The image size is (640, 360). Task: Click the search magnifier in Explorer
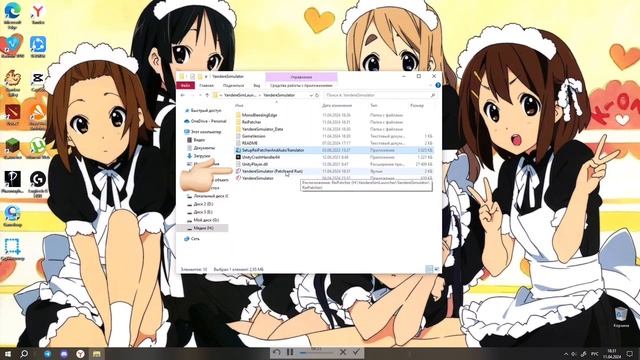pyautogui.click(x=433, y=95)
